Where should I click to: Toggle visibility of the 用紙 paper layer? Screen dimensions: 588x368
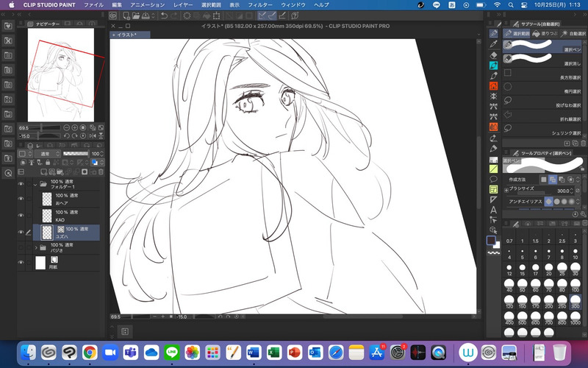21,263
